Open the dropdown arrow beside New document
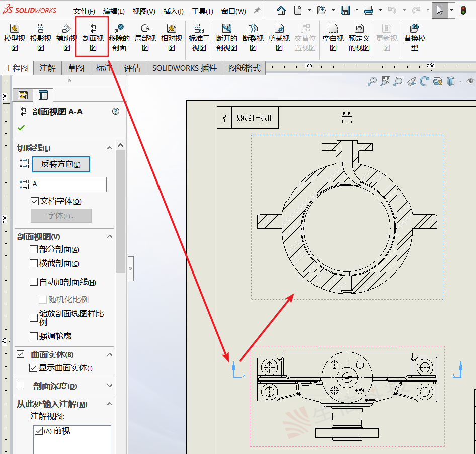 pos(309,10)
